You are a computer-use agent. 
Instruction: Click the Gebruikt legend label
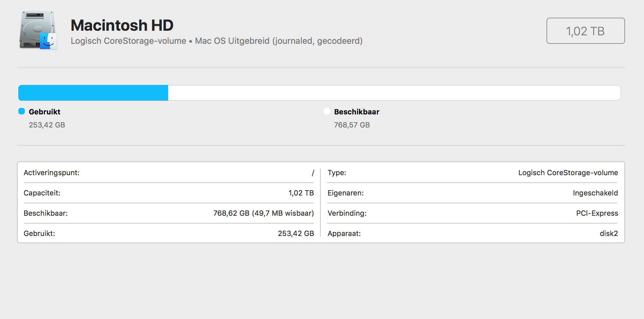[x=45, y=112]
